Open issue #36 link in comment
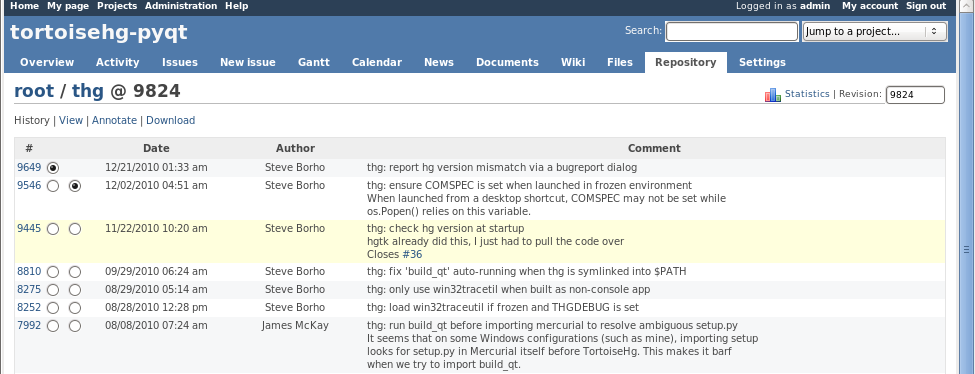975x374 pixels. (412, 255)
